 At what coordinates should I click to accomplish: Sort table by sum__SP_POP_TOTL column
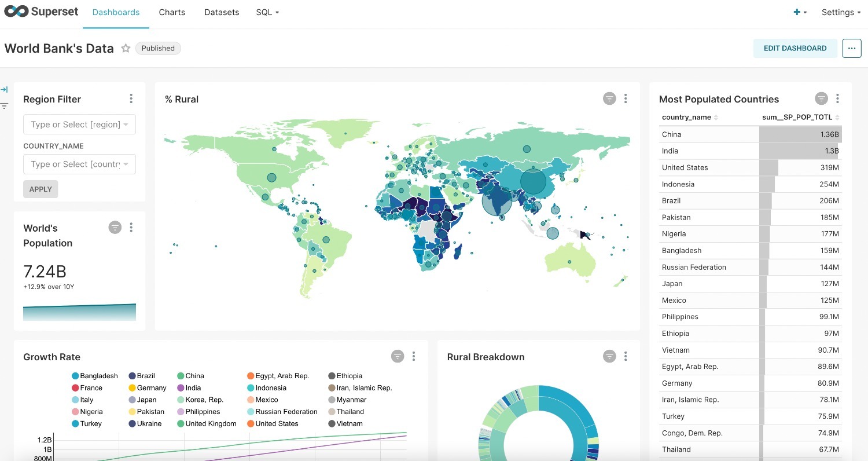pyautogui.click(x=801, y=117)
